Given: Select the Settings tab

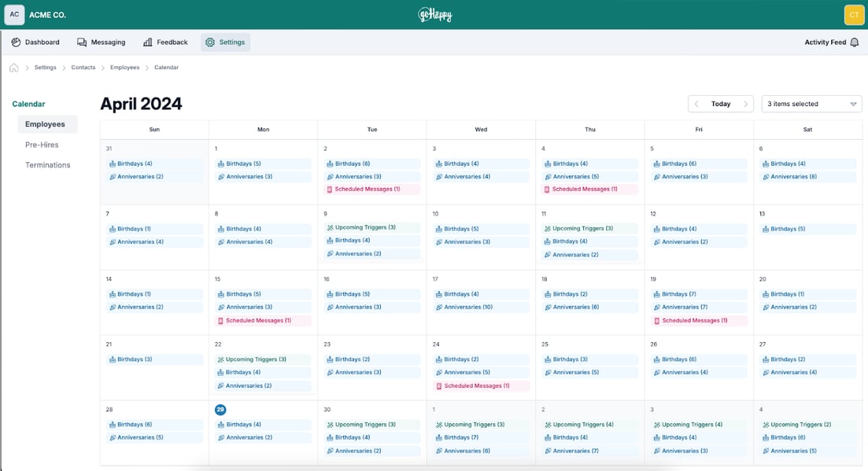Looking at the screenshot, I should (225, 42).
